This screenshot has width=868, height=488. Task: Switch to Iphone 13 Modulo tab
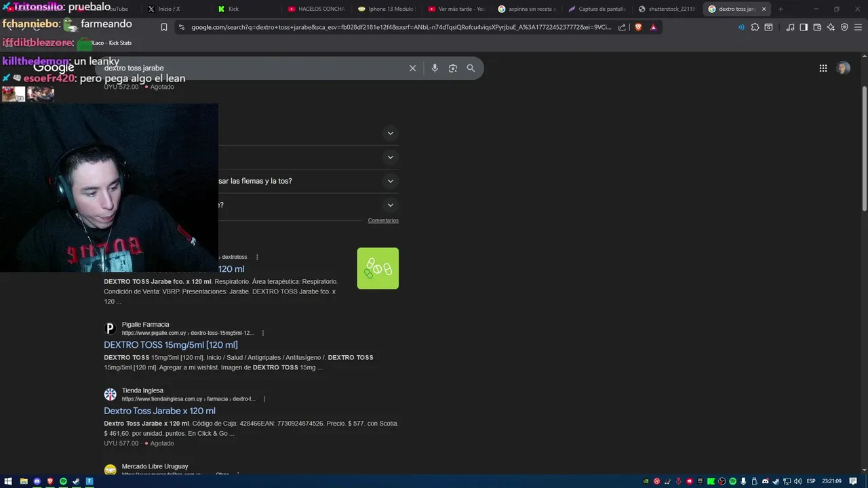click(387, 9)
